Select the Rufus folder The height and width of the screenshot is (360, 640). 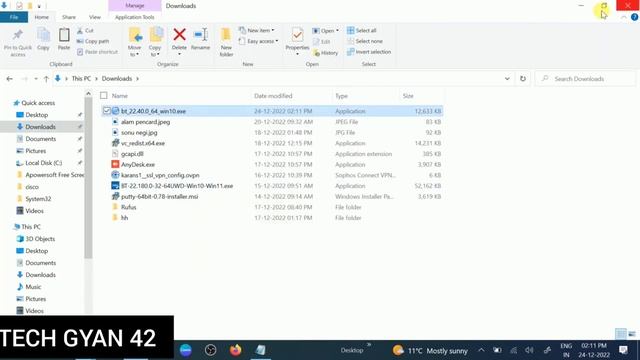pyautogui.click(x=129, y=207)
